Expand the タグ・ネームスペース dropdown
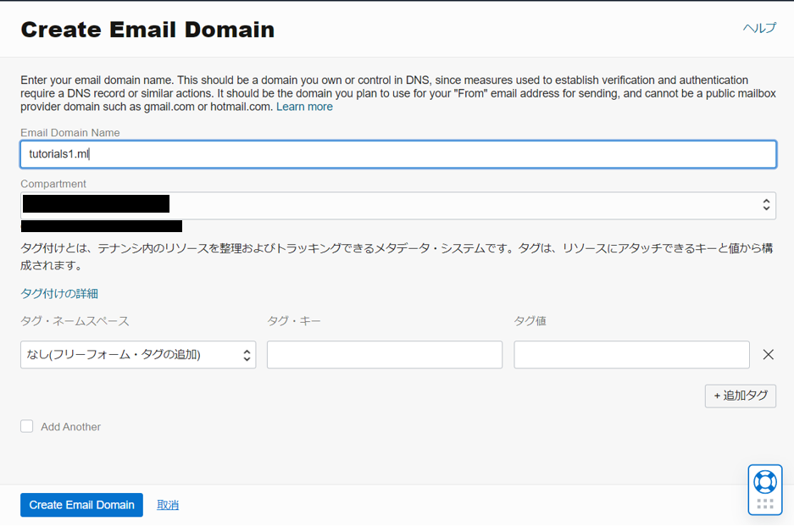Screen dimensions: 794x532 [138, 355]
